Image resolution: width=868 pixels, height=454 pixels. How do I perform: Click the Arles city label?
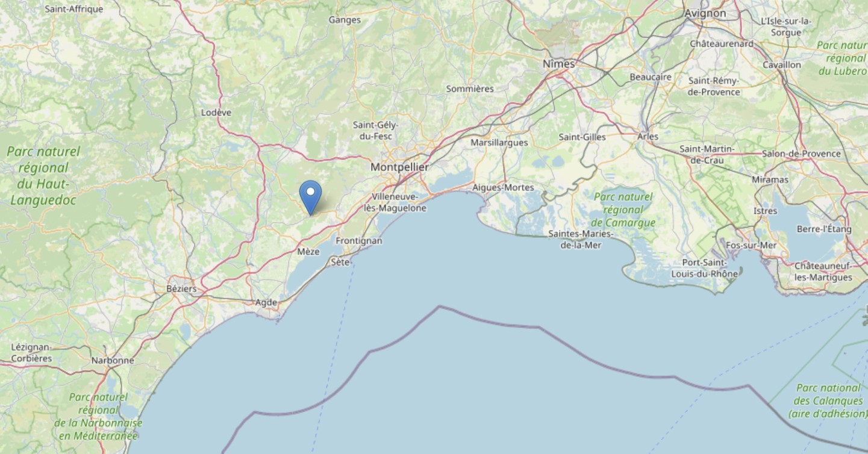[x=648, y=137]
